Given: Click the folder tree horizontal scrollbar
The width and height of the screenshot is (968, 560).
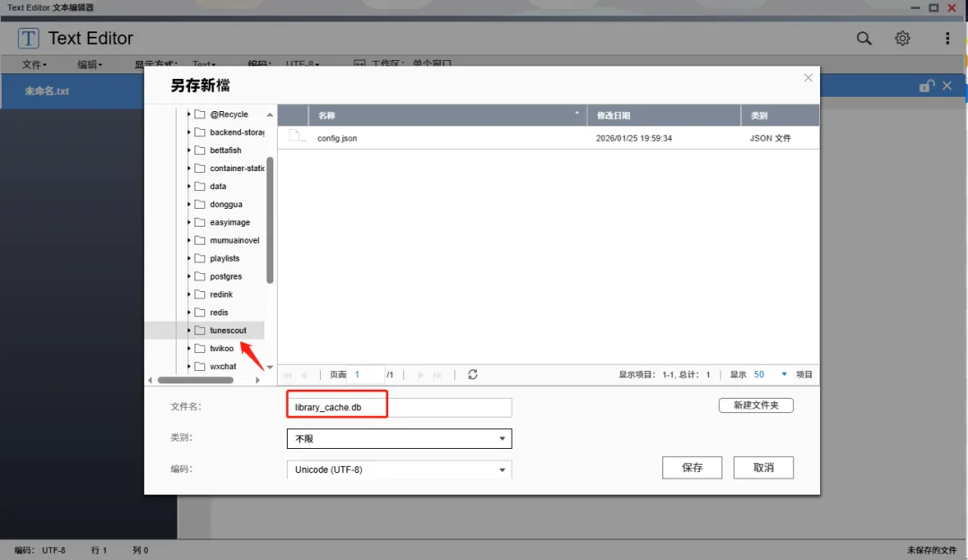Looking at the screenshot, I should (x=195, y=380).
